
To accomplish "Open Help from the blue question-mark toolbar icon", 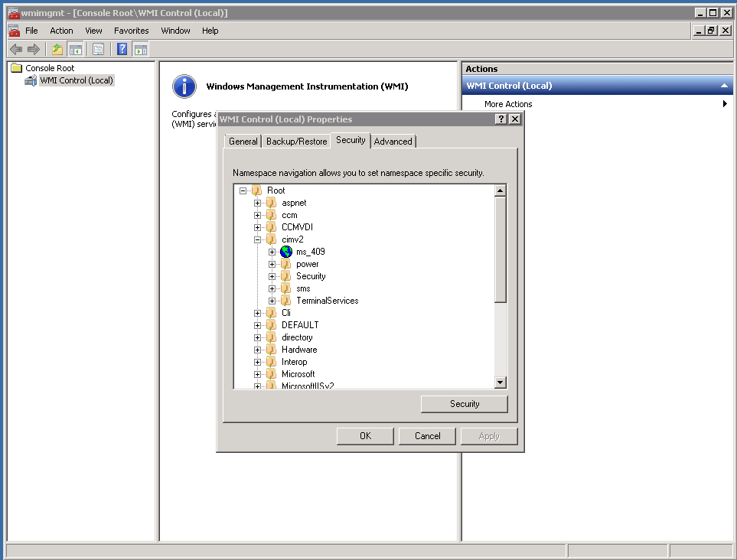I will 122,49.
